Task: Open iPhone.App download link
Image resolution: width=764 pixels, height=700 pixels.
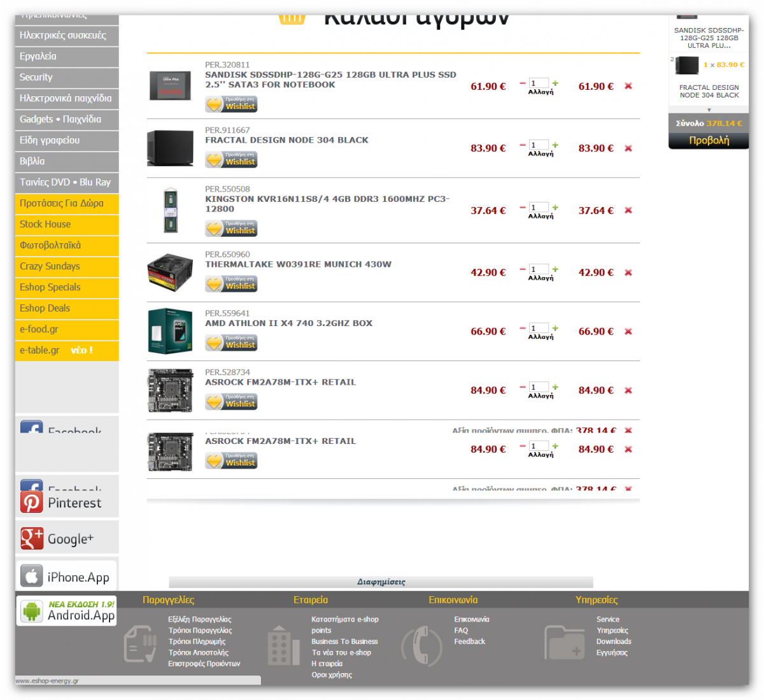Action: click(x=67, y=576)
